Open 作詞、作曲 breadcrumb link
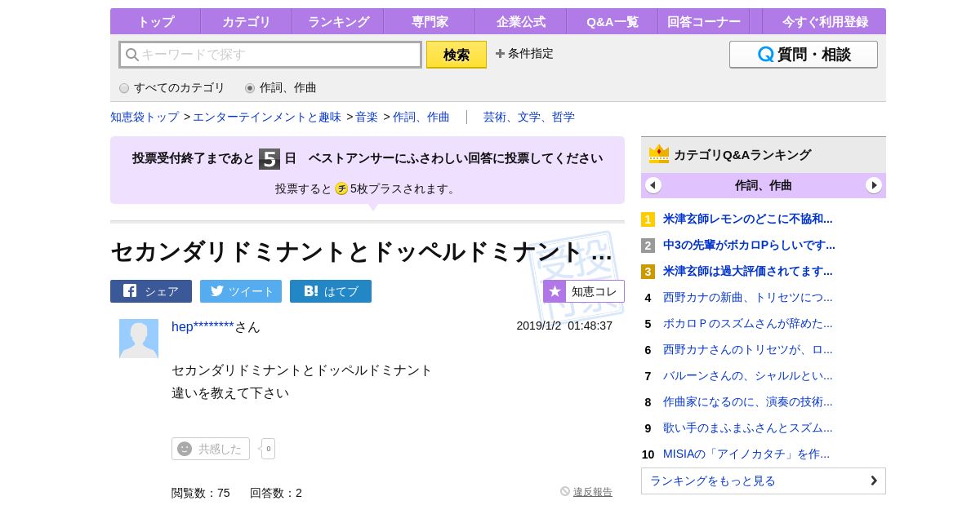The height and width of the screenshot is (514, 980). [x=421, y=117]
